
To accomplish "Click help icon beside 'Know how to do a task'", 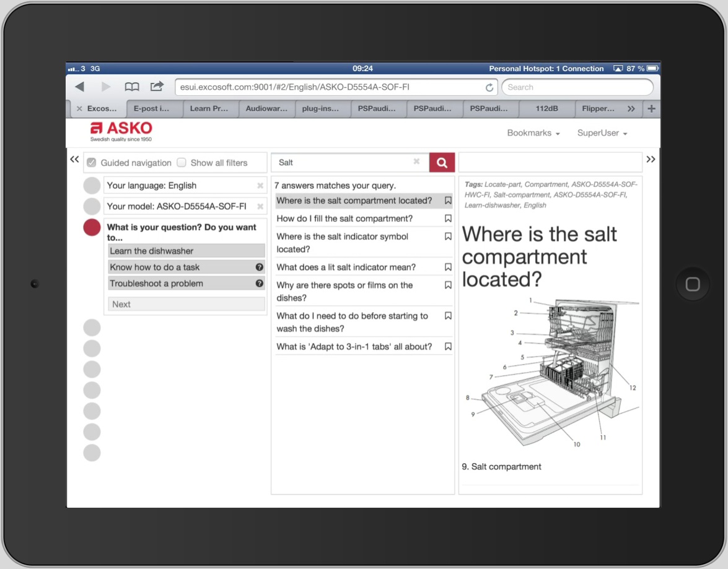I will (260, 267).
